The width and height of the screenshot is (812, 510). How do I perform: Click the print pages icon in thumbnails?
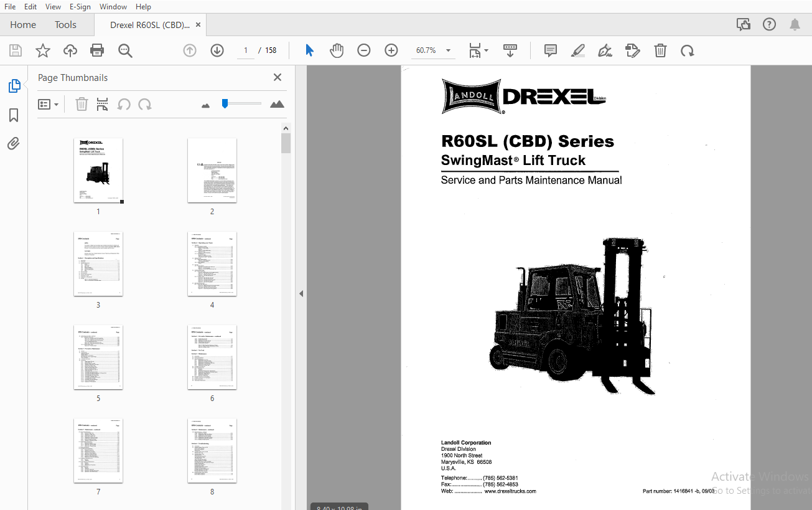(103, 104)
